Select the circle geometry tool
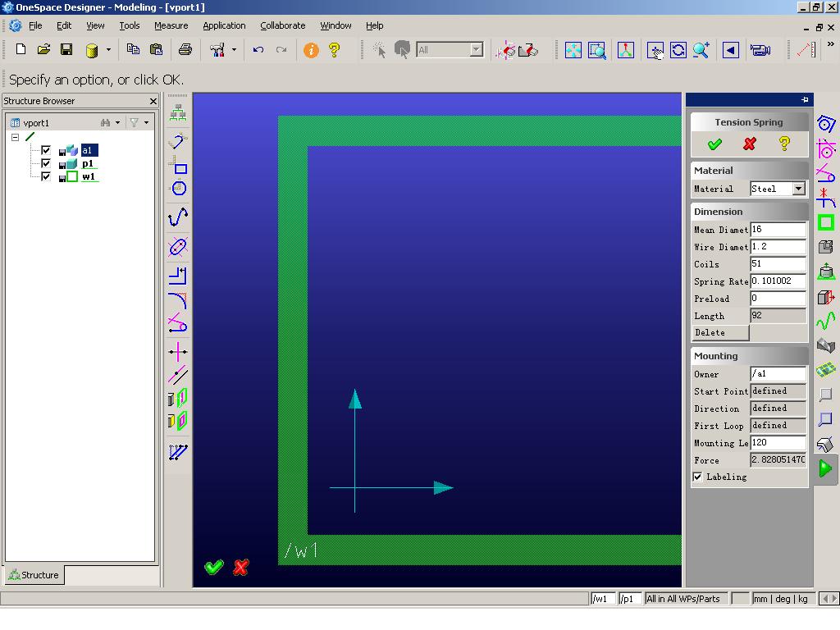The image size is (840, 630). (178, 188)
